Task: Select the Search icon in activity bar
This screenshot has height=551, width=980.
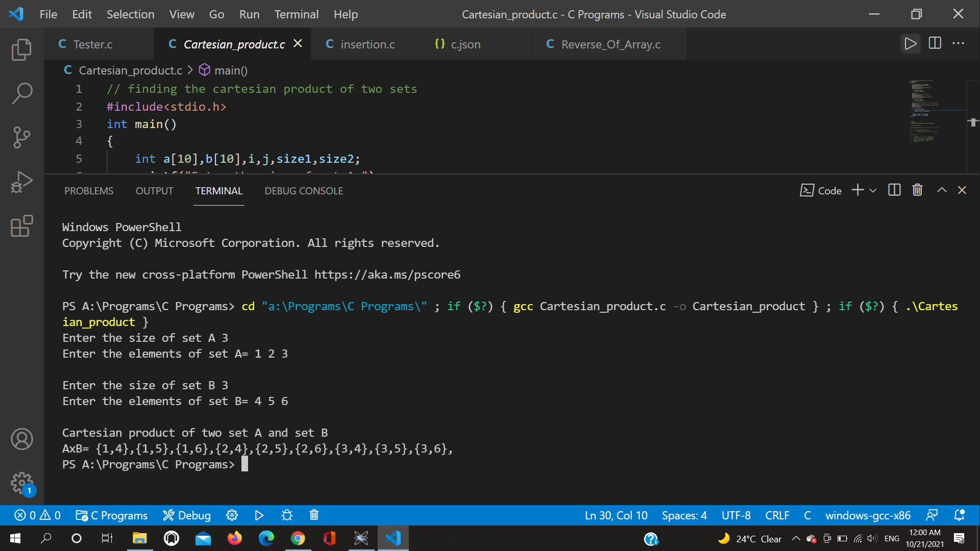Action: point(22,94)
